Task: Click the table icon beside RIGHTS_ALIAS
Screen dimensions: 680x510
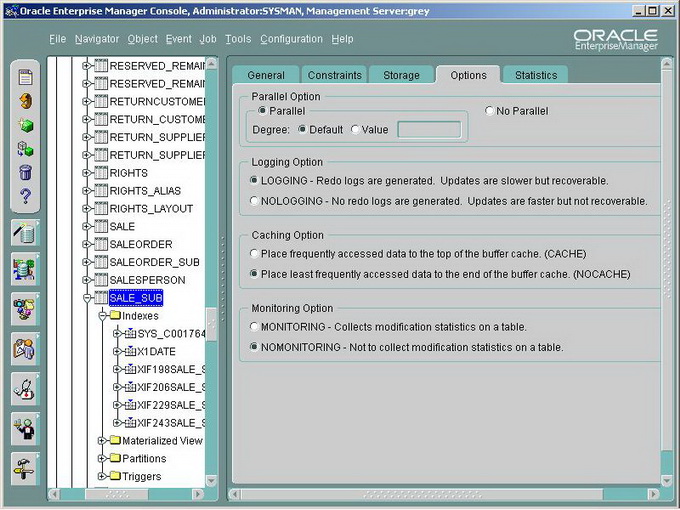Action: coord(101,191)
